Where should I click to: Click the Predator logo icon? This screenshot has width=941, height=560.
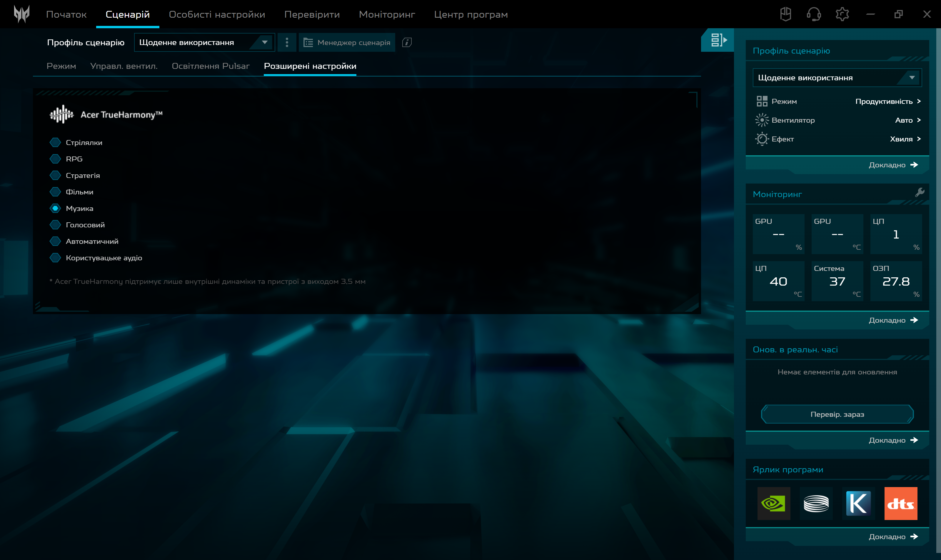21,14
